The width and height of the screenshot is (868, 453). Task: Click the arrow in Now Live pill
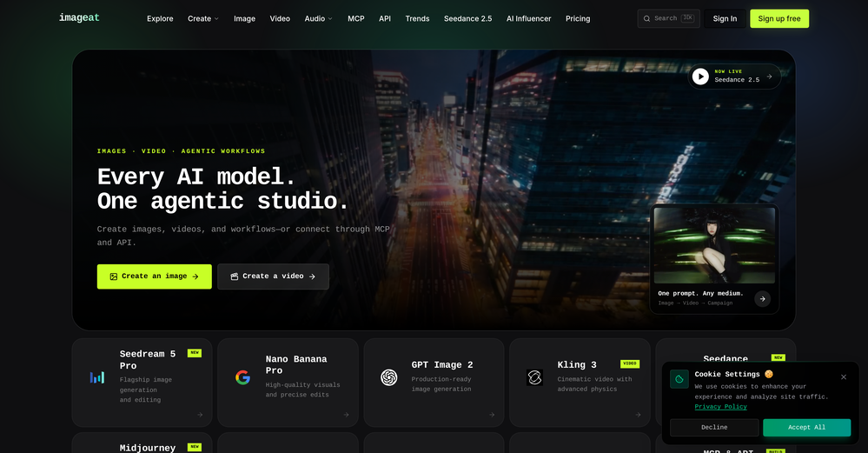click(769, 77)
